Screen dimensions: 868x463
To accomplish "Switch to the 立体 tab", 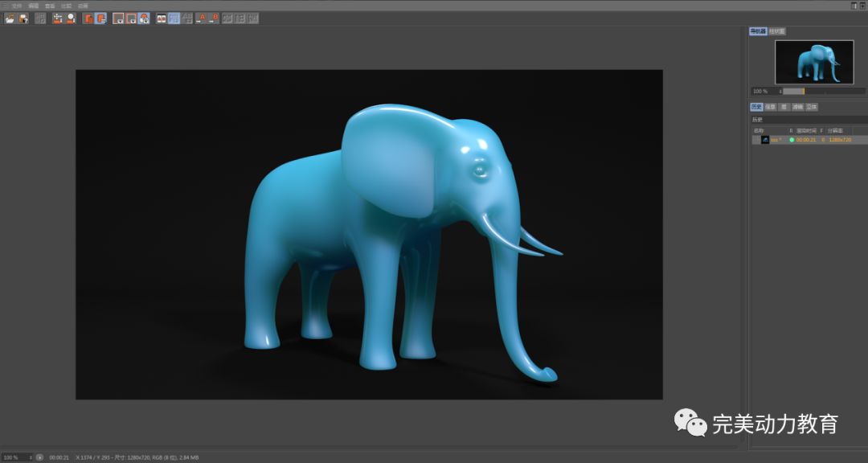I will [x=812, y=107].
